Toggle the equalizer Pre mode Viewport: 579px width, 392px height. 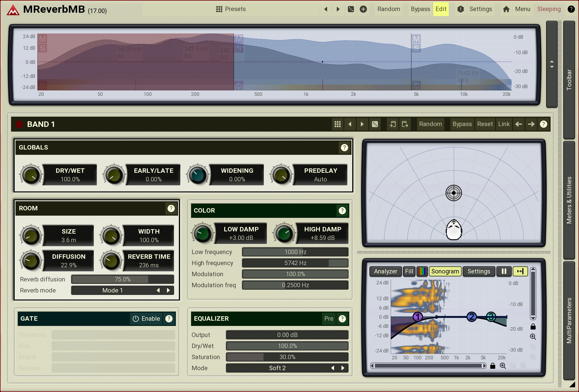[x=328, y=318]
